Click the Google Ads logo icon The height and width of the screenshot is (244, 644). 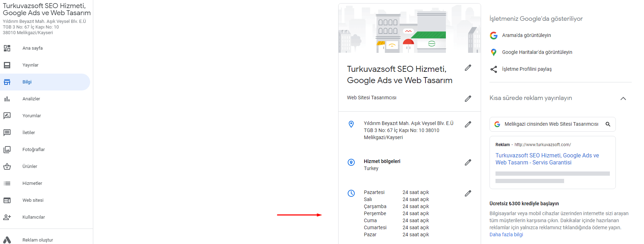pyautogui.click(x=7, y=240)
